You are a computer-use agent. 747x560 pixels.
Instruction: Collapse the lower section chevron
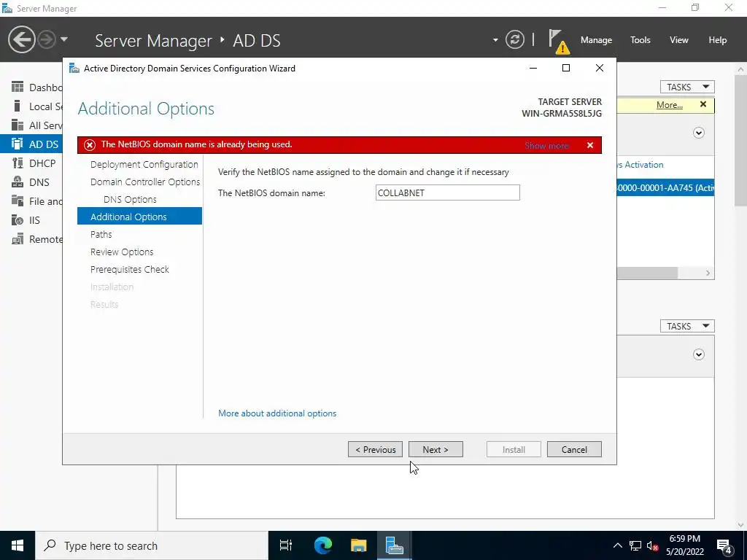pos(698,355)
